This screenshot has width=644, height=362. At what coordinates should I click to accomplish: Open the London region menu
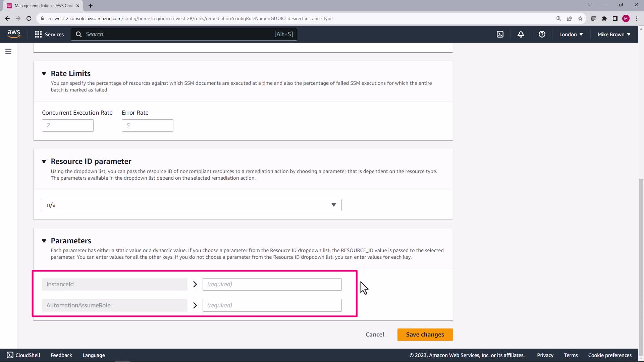571,34
